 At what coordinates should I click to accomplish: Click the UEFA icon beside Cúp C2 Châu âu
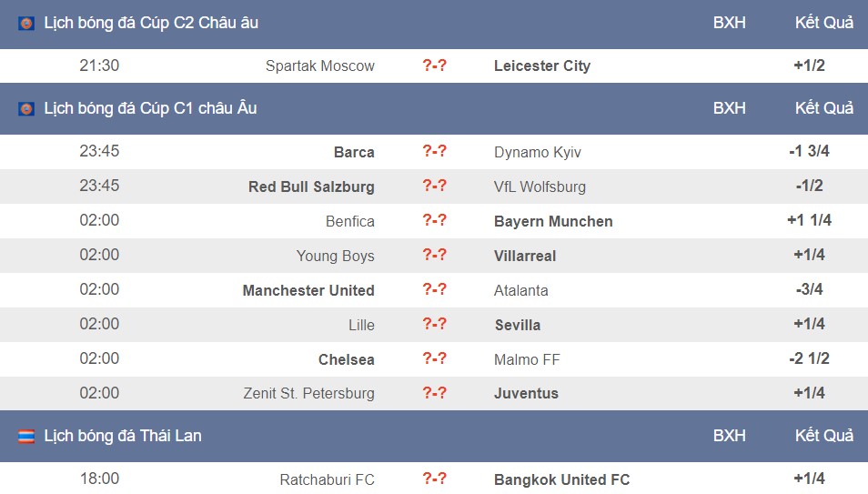tap(26, 24)
